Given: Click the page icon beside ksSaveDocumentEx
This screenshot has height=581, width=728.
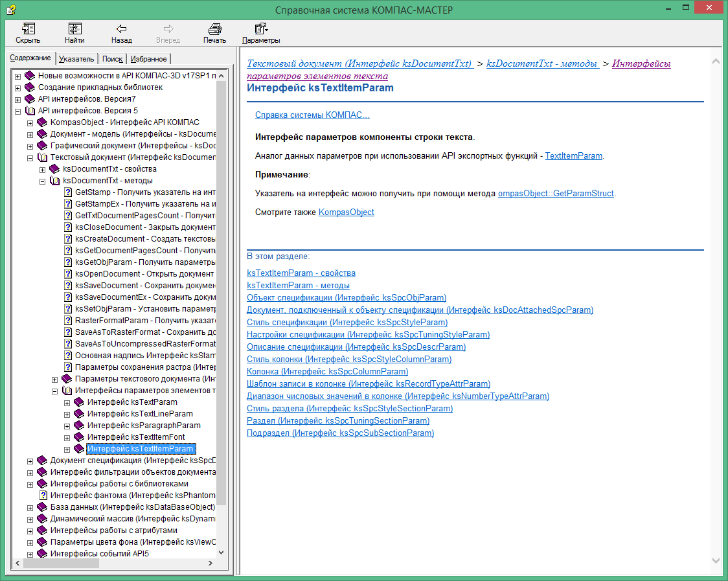Looking at the screenshot, I should pos(68,297).
